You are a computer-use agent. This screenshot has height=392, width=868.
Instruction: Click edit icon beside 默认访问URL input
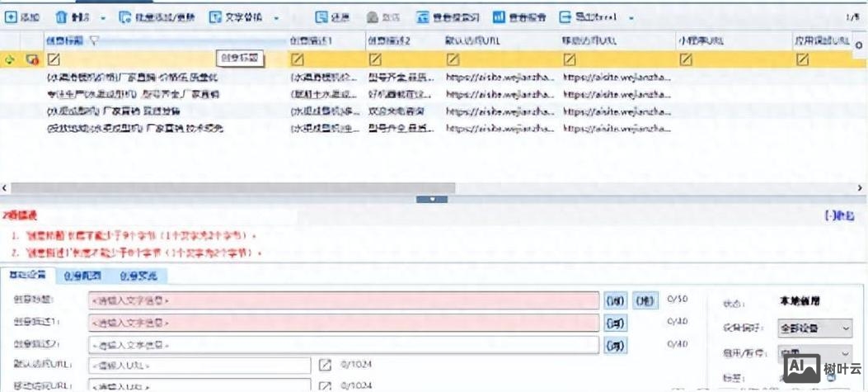[326, 366]
